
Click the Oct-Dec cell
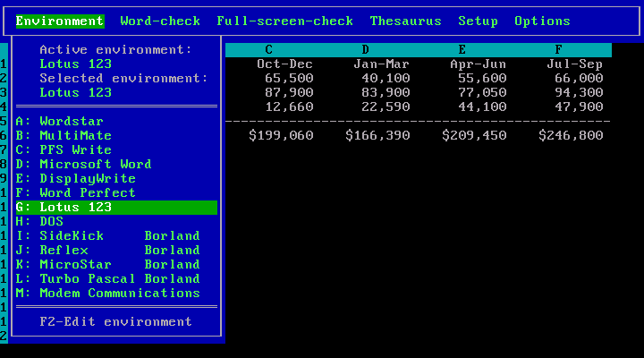(285, 64)
